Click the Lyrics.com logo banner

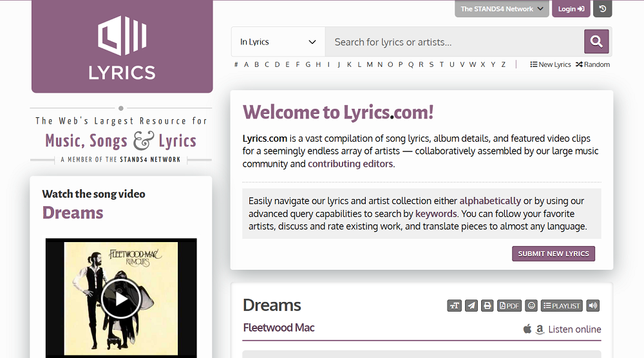122,46
